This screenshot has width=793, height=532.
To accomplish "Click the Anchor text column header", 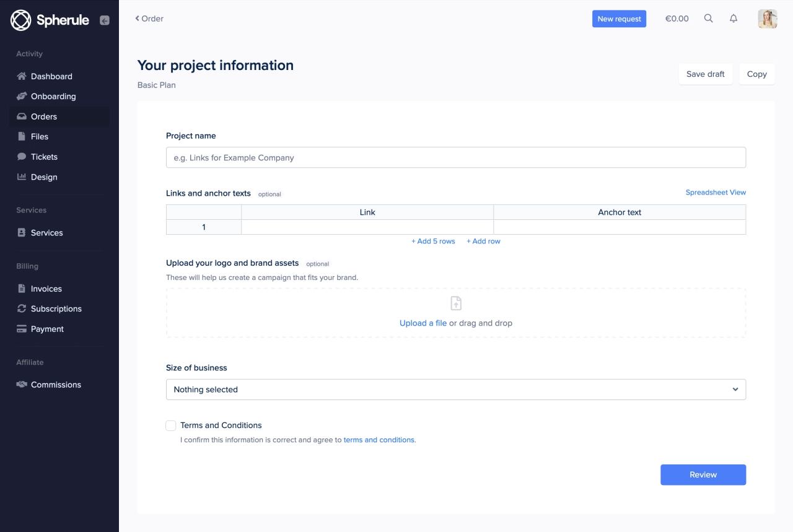I will pos(620,212).
